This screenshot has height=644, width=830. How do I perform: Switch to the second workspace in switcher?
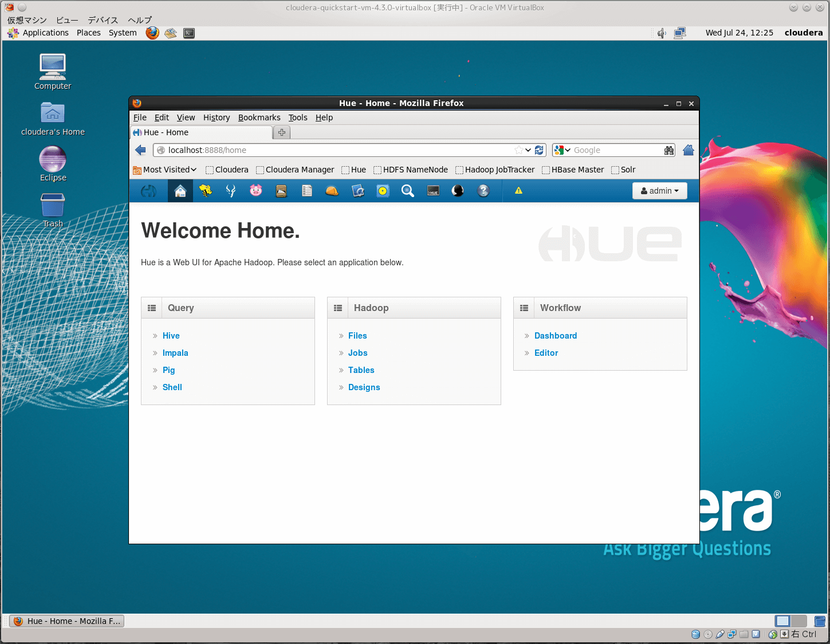(798, 621)
